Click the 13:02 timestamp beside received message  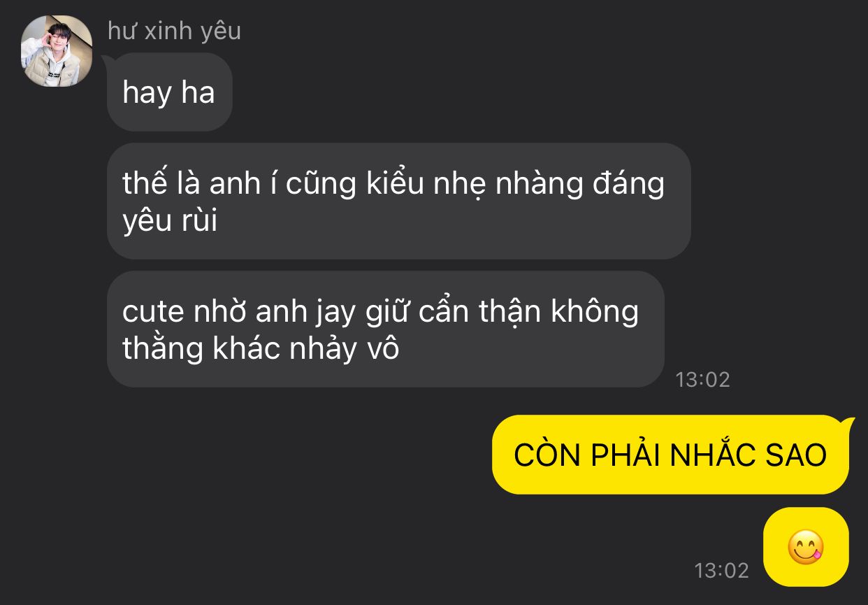(x=702, y=380)
